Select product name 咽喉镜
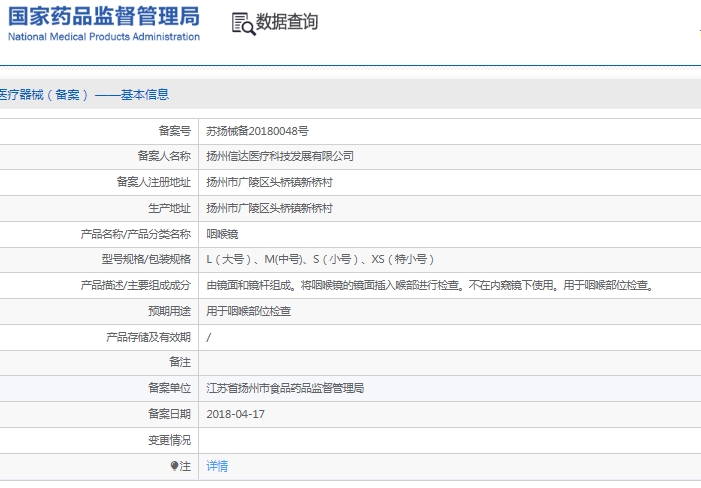The width and height of the screenshot is (701, 488). [222, 234]
